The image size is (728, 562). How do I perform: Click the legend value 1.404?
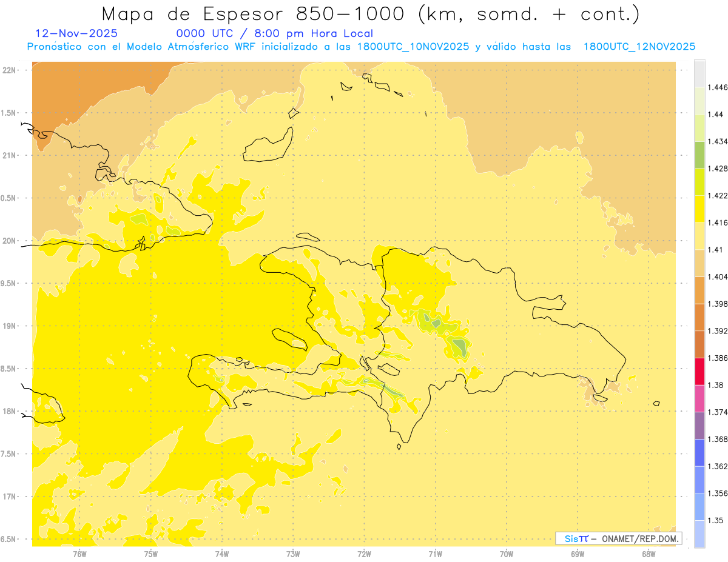(718, 276)
